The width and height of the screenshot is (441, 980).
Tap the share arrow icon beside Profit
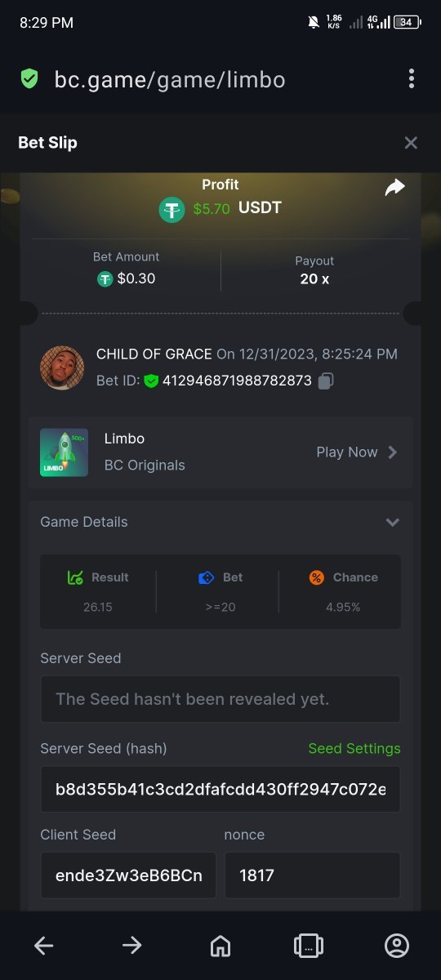click(x=394, y=188)
